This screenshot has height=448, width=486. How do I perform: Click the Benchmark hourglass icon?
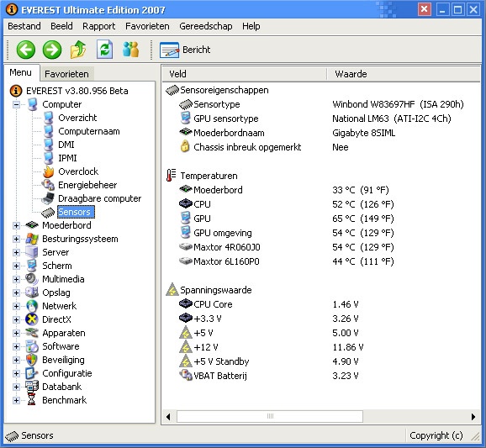click(x=32, y=399)
